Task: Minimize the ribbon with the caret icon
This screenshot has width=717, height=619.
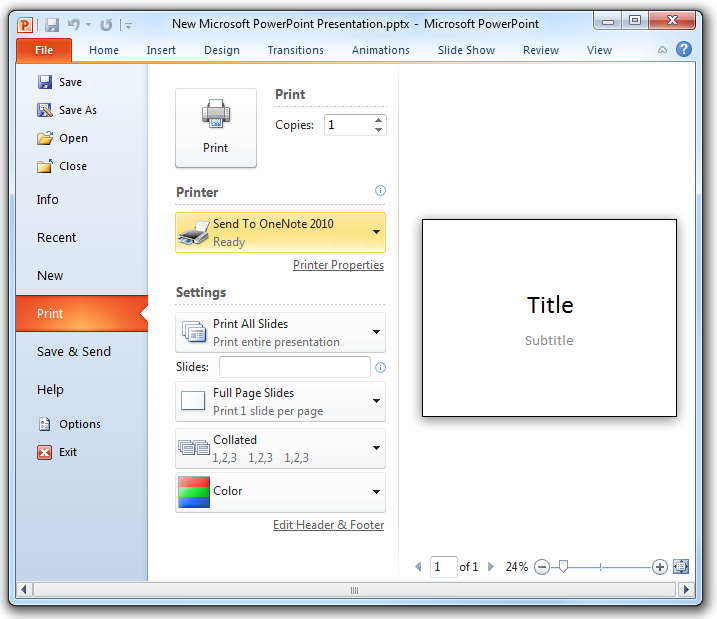Action: pyautogui.click(x=662, y=50)
